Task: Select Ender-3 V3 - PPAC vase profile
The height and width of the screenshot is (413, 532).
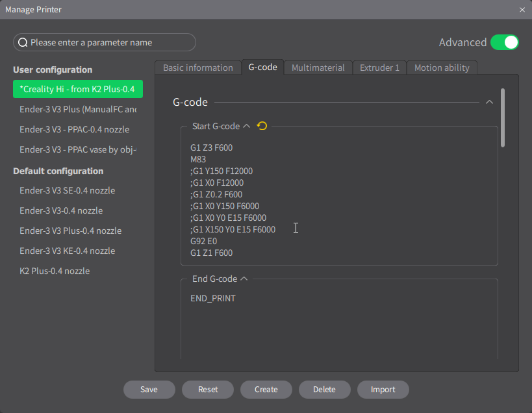Action: [78, 149]
